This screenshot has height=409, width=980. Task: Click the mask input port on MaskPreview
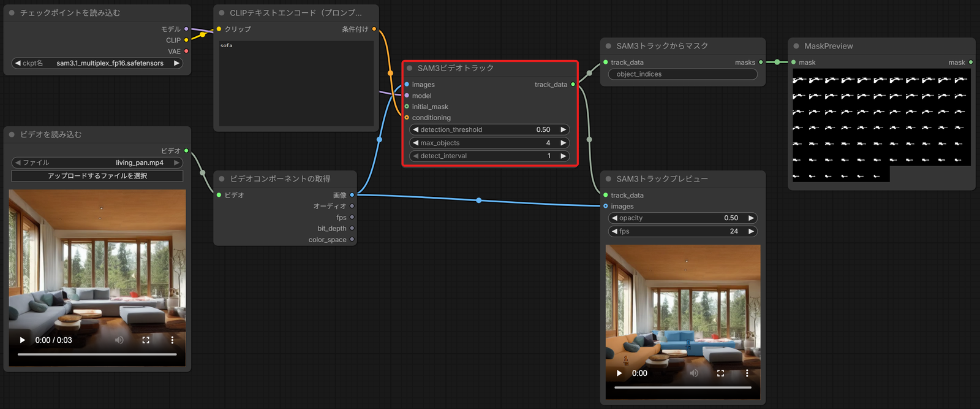(794, 63)
